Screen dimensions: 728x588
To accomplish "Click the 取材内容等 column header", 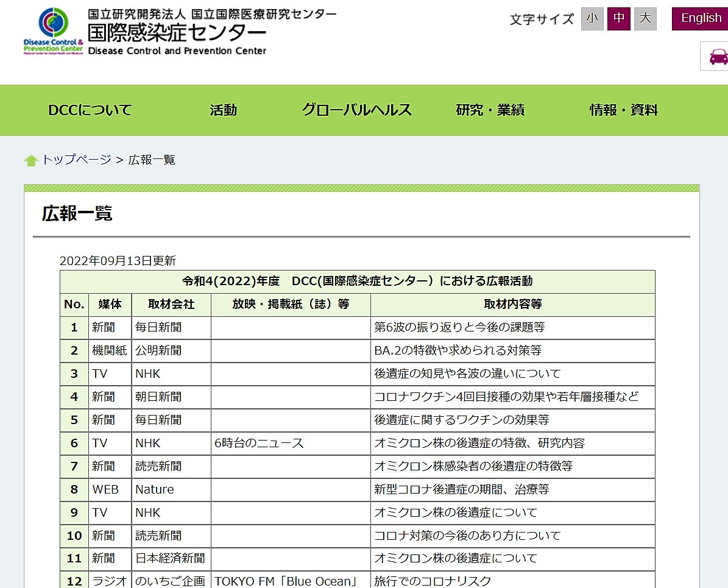I will tap(513, 305).
